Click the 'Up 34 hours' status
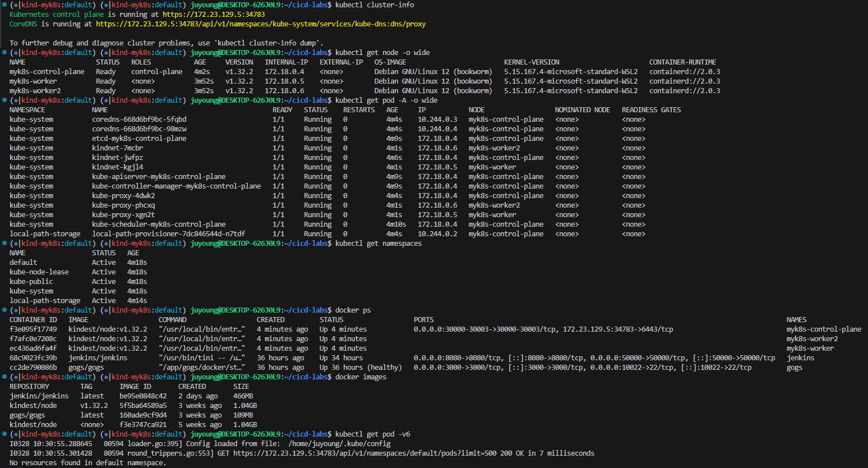868x468 pixels. coord(341,358)
